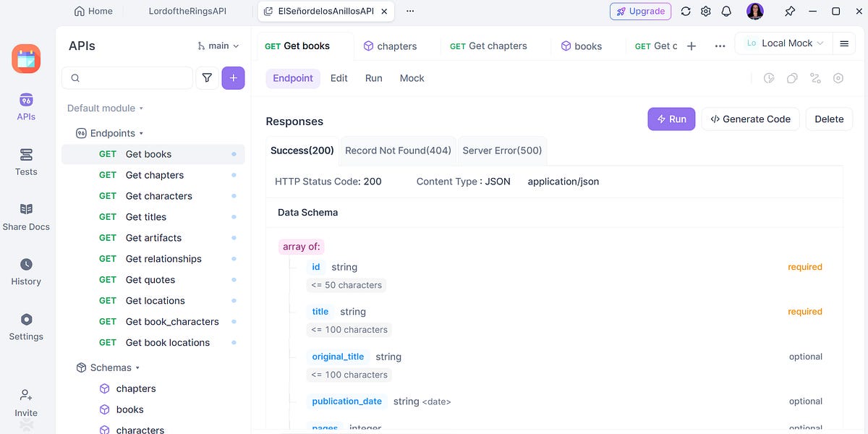868x434 pixels.
Task: Click the pie chart icon in the endpoint toolbar
Action: coord(769,78)
